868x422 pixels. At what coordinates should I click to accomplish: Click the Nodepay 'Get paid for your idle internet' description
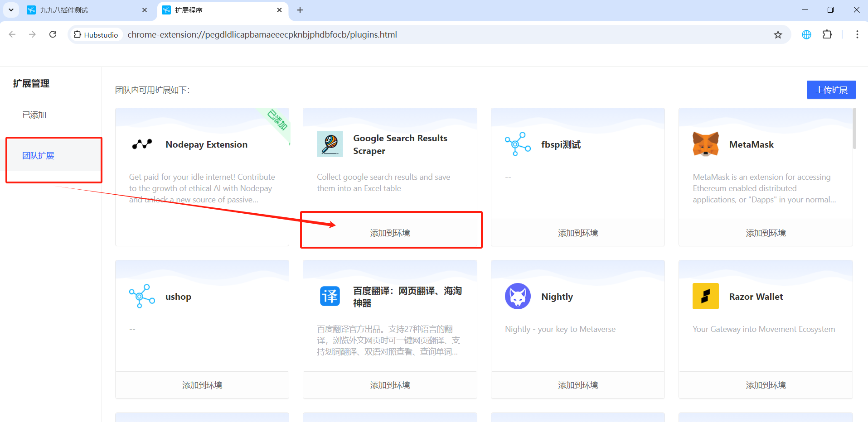pos(202,188)
